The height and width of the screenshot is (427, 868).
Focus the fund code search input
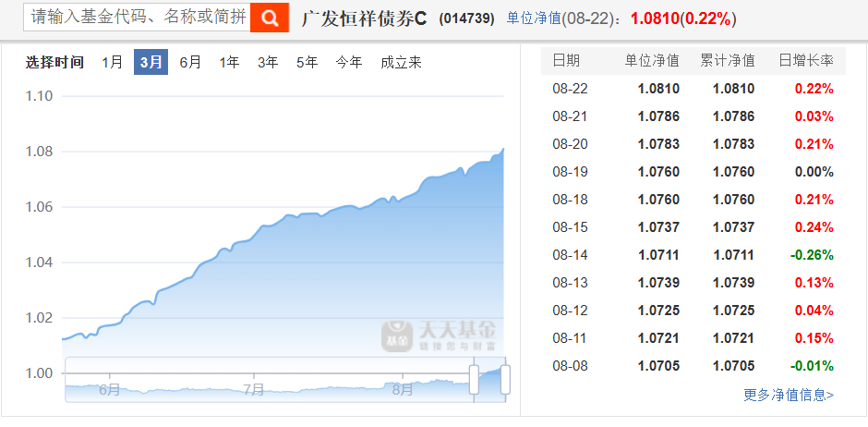tap(137, 18)
